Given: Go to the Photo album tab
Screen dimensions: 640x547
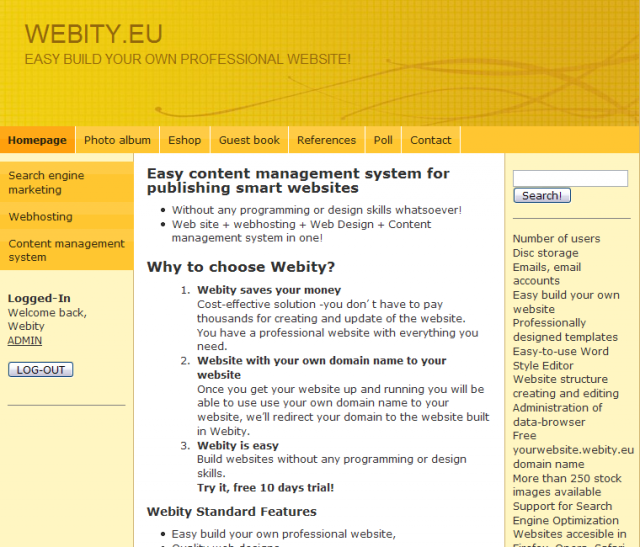Looking at the screenshot, I should coord(117,140).
